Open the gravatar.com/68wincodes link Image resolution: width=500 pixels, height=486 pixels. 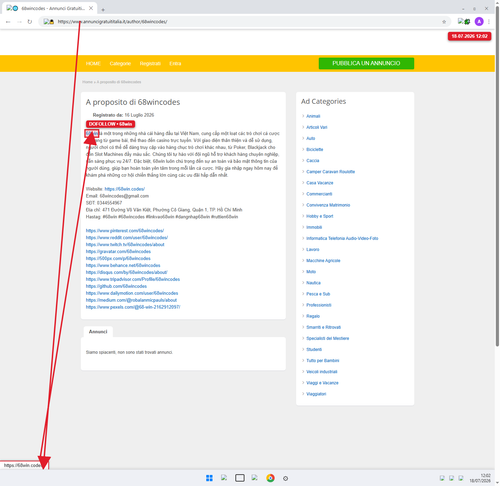point(118,252)
